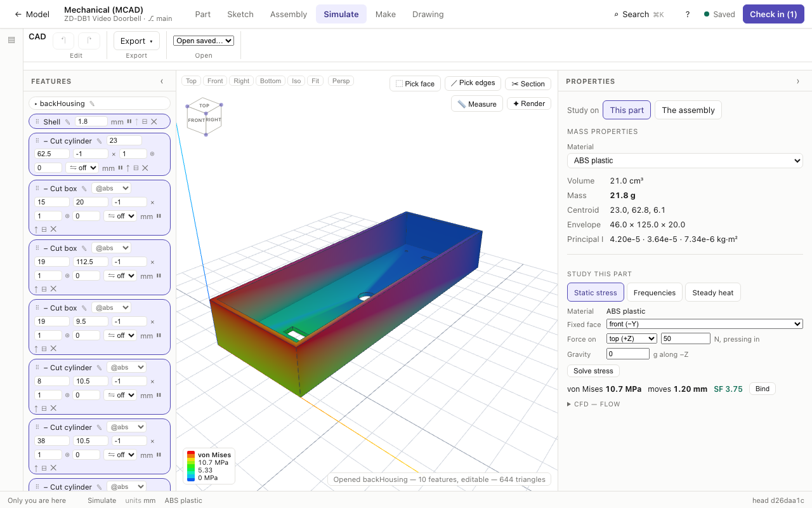The width and height of the screenshot is (812, 508).
Task: Open the Material ABS plastic dropdown
Action: click(685, 161)
